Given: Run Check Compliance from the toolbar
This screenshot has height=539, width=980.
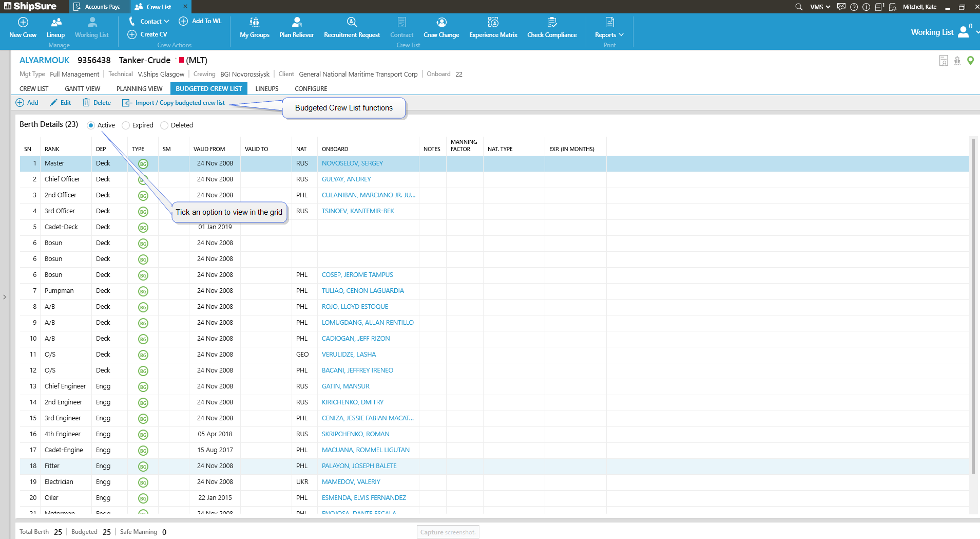Looking at the screenshot, I should [x=552, y=23].
